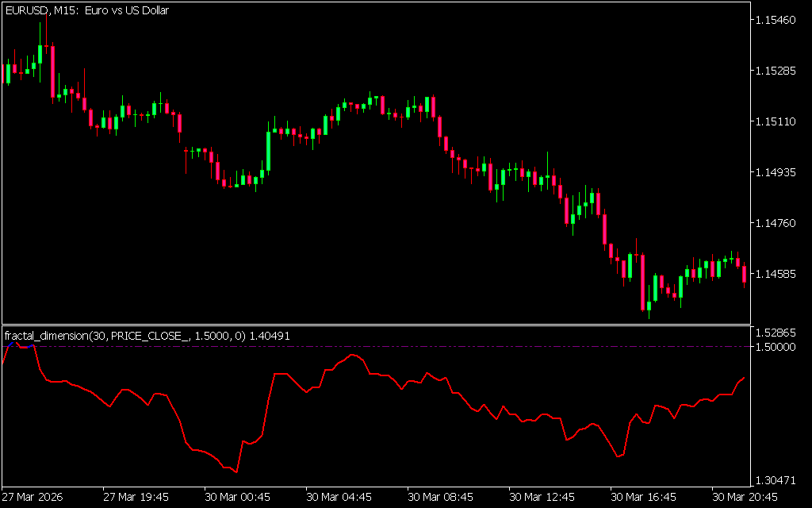The image size is (812, 508).
Task: Click the 27 Mar 19:45 time label
Action: point(136,498)
